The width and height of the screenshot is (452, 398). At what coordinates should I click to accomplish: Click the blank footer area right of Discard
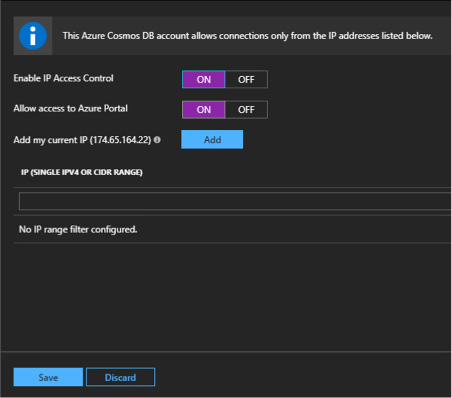[x=303, y=377]
